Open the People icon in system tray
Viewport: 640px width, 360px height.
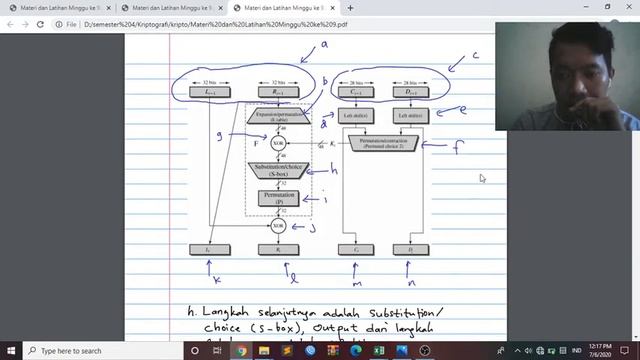click(500, 351)
